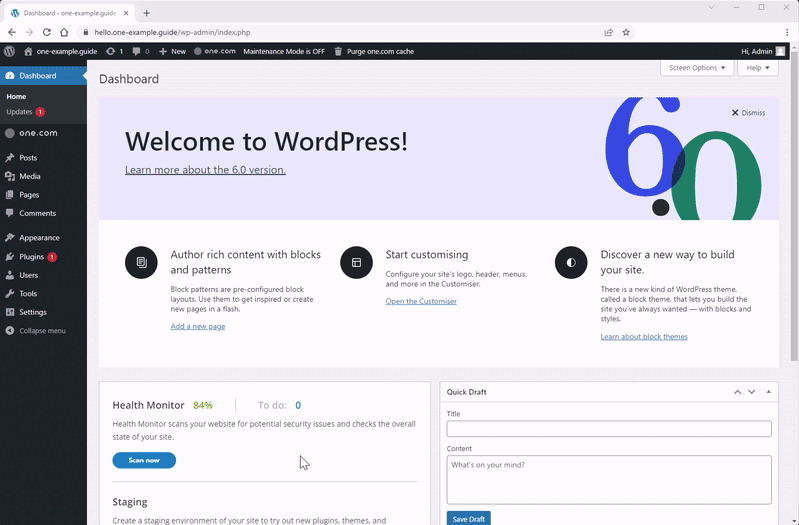Click the Quick Draft Title field
799x525 pixels.
click(608, 429)
